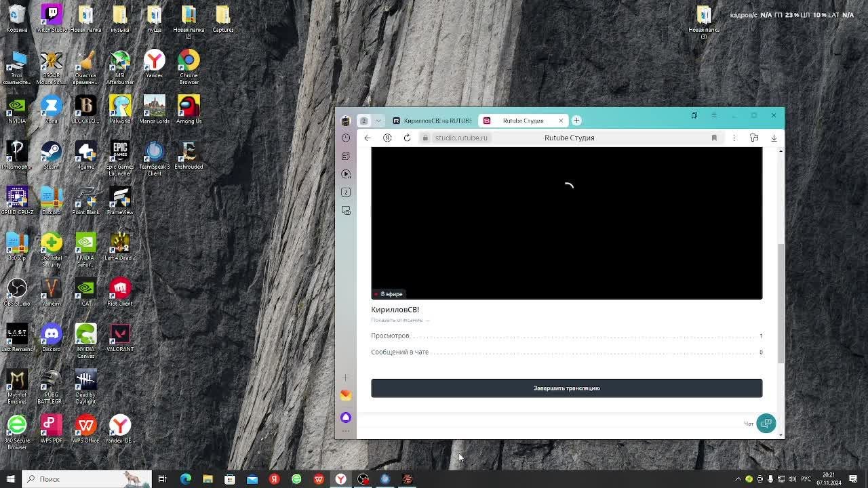The height and width of the screenshot is (488, 868).
Task: Open the Yandex home button in toolbar
Action: click(x=387, y=138)
